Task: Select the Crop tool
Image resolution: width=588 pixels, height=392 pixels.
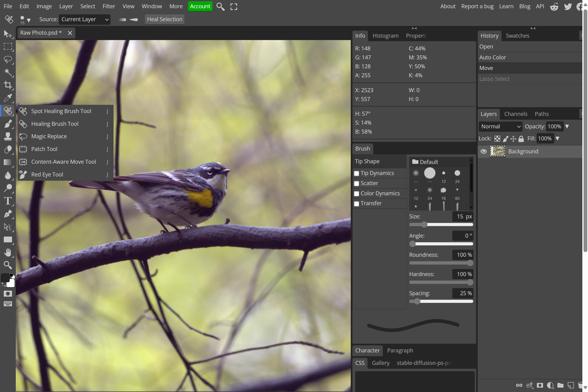Action: tap(8, 85)
